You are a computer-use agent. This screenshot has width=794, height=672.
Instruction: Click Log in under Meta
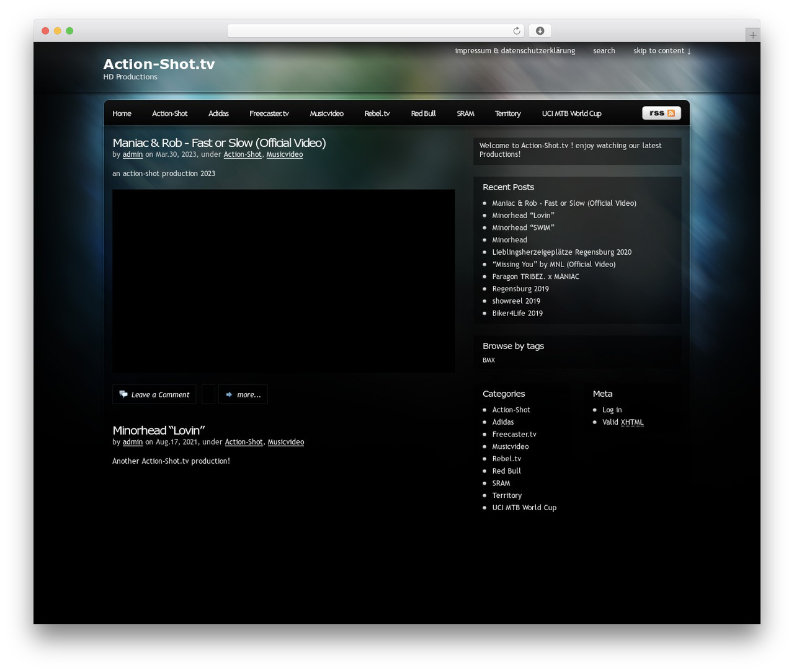point(612,410)
